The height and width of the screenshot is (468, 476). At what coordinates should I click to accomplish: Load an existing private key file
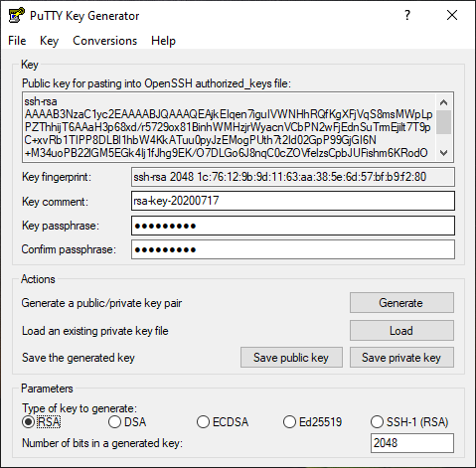point(401,330)
